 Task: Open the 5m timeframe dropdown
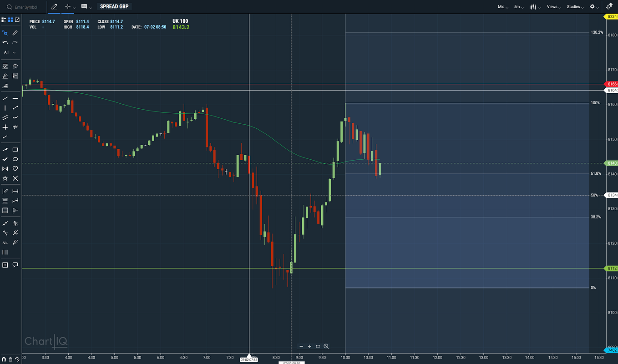tap(518, 7)
